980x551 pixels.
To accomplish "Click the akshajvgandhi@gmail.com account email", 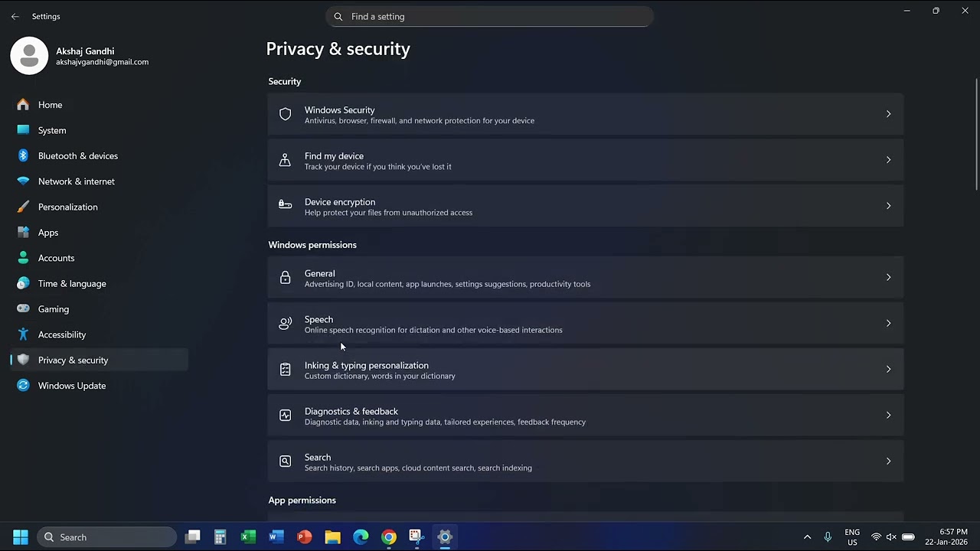I will click(102, 62).
